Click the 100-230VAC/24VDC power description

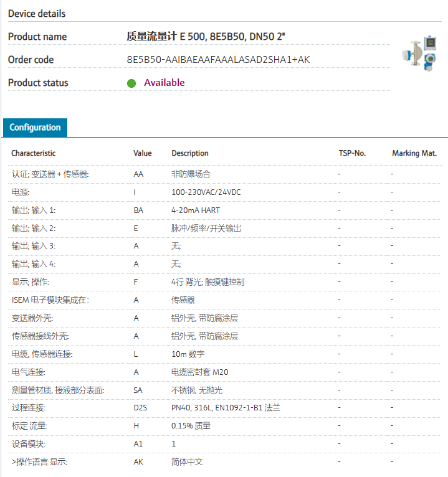tap(206, 192)
